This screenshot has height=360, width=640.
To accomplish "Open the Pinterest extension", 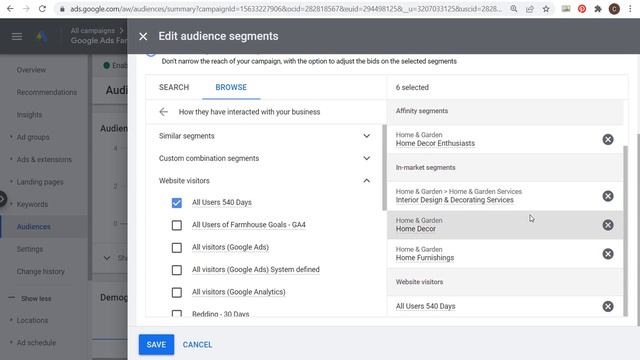I will (x=582, y=9).
